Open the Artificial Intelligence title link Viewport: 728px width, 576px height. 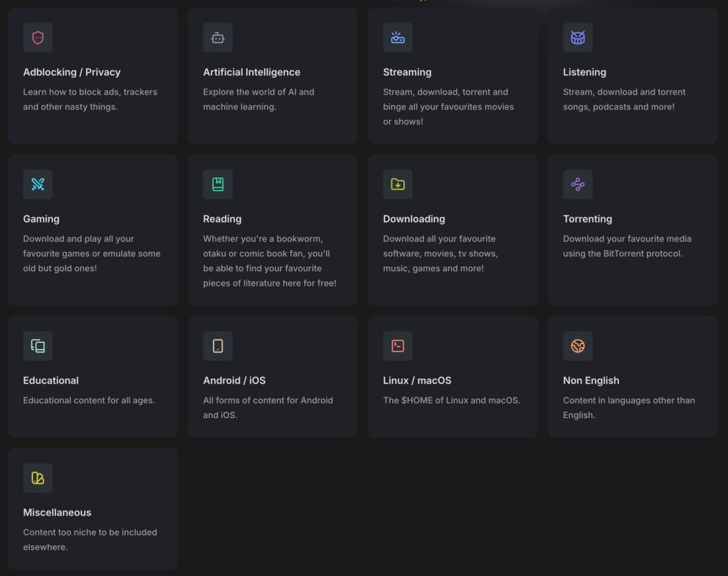tap(251, 72)
